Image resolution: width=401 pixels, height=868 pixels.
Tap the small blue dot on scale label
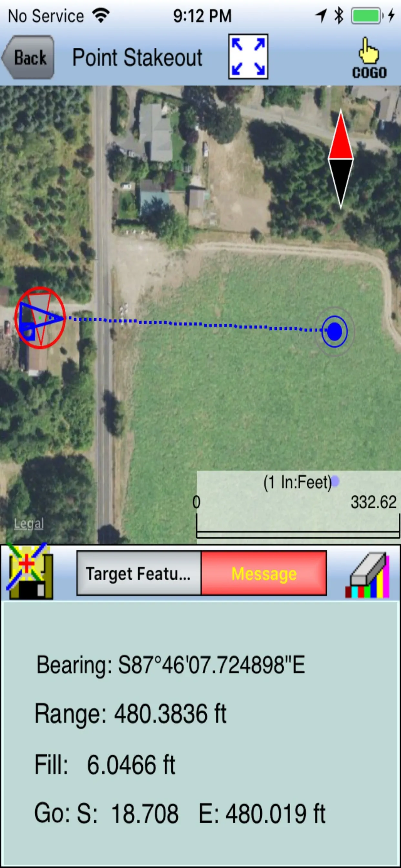(x=335, y=481)
